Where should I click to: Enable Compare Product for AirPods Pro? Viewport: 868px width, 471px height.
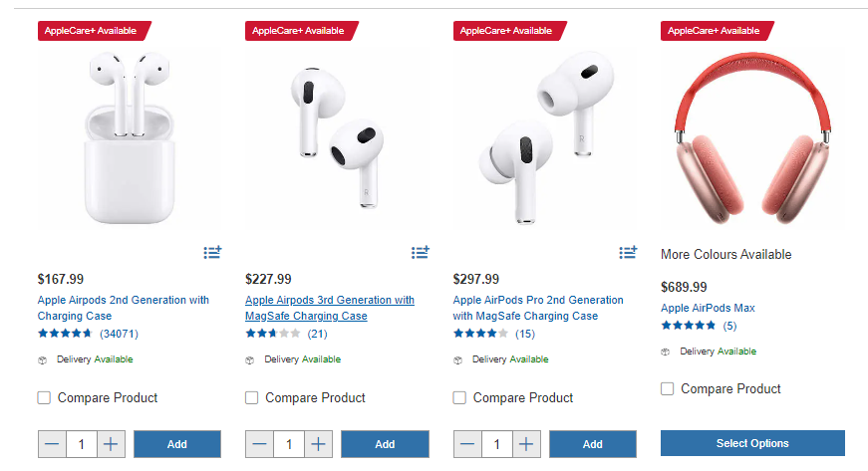459,398
